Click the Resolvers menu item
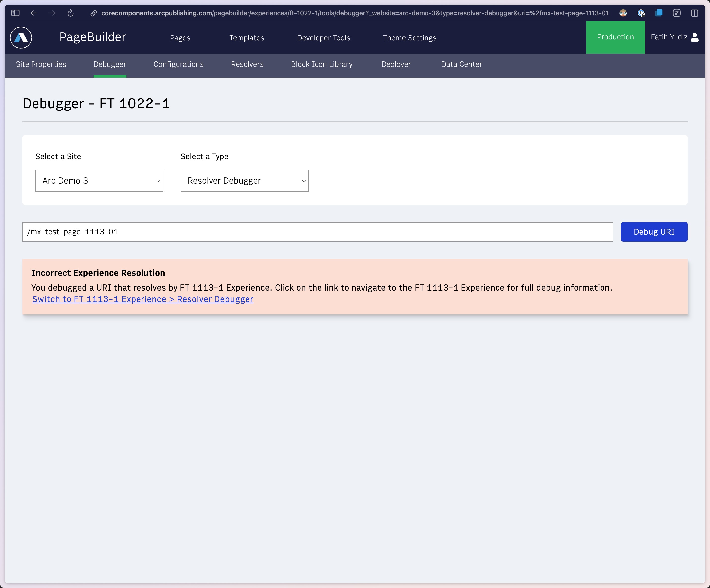Screen dimensions: 710x588 [x=248, y=64]
